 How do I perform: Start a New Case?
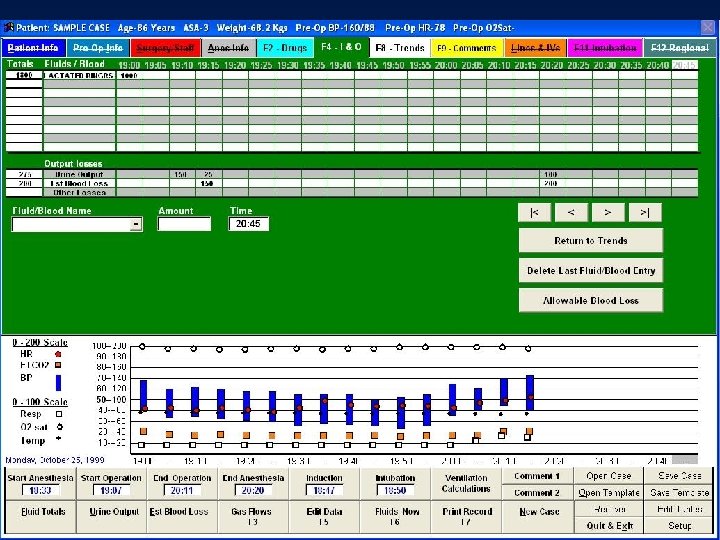pyautogui.click(x=537, y=517)
